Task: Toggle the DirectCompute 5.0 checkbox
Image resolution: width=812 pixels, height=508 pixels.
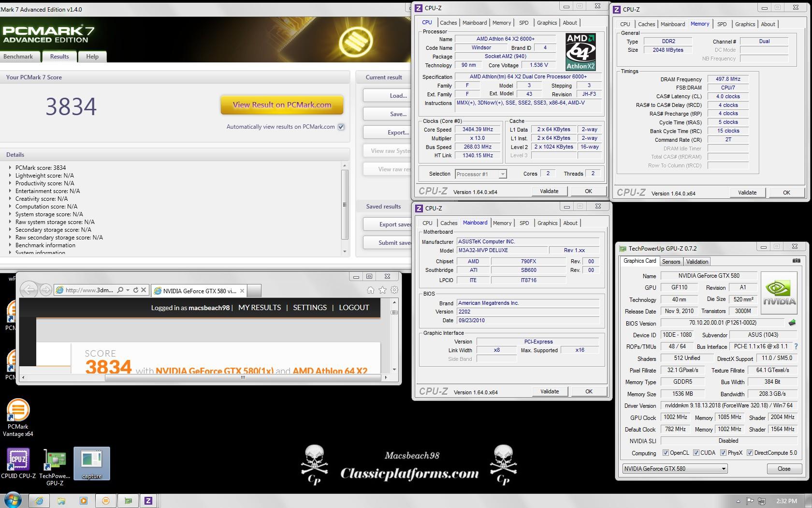Action: [750, 453]
